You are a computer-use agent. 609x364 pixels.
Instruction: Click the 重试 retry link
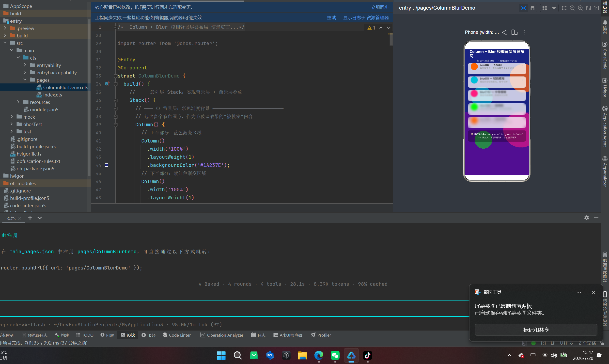click(331, 18)
